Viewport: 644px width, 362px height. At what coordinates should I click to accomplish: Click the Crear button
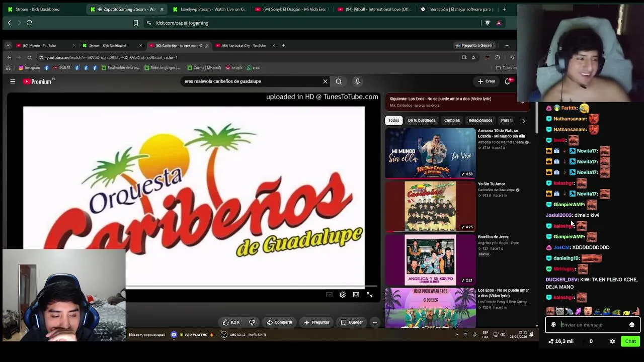pos(487,81)
